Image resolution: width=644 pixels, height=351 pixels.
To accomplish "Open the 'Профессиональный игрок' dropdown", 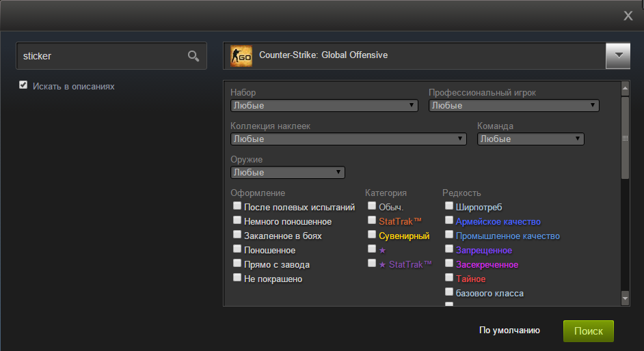I will [x=513, y=106].
